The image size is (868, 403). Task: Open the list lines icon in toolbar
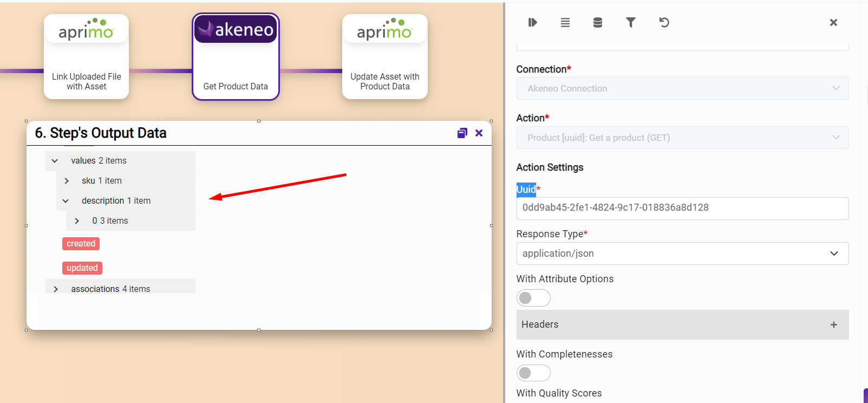click(565, 22)
